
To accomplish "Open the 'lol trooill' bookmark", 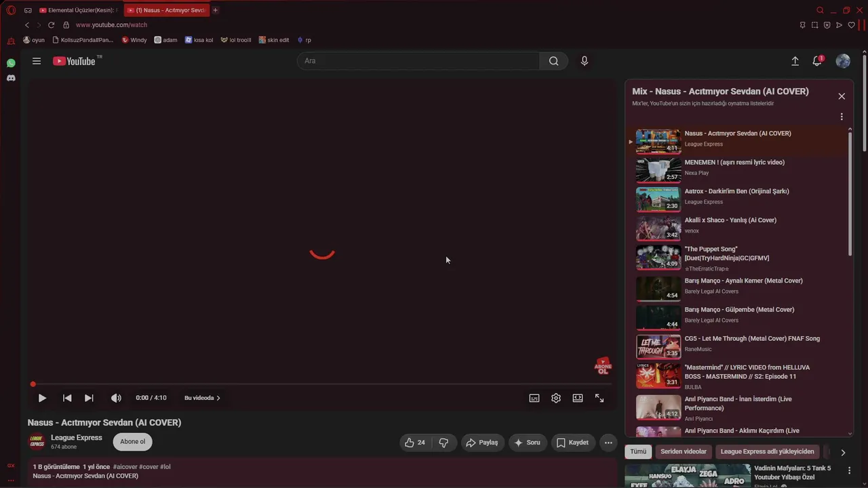I will tap(236, 40).
